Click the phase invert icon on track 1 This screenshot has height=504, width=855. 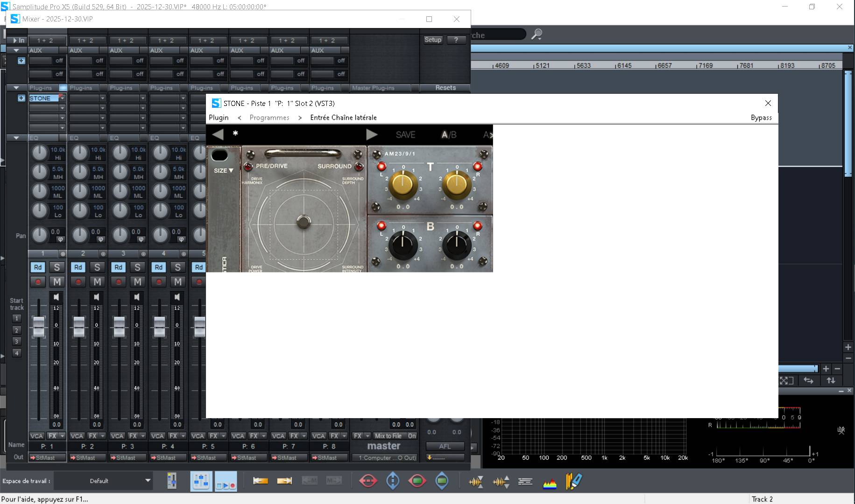(x=61, y=239)
